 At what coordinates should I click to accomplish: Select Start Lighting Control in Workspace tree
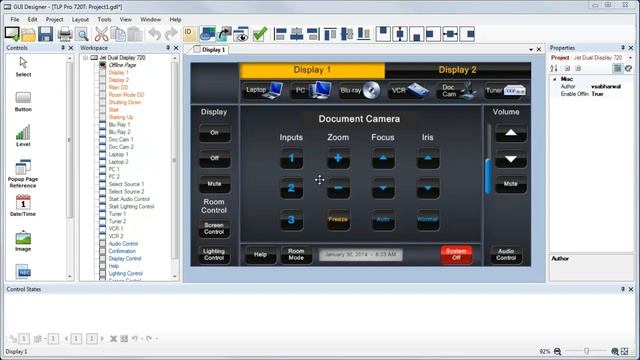pos(131,207)
